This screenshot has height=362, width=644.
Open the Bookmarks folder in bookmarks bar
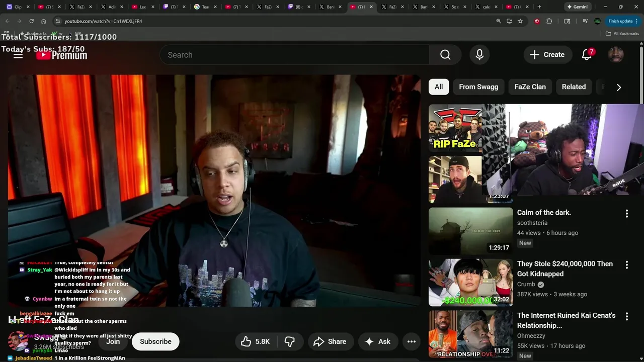coord(33,33)
